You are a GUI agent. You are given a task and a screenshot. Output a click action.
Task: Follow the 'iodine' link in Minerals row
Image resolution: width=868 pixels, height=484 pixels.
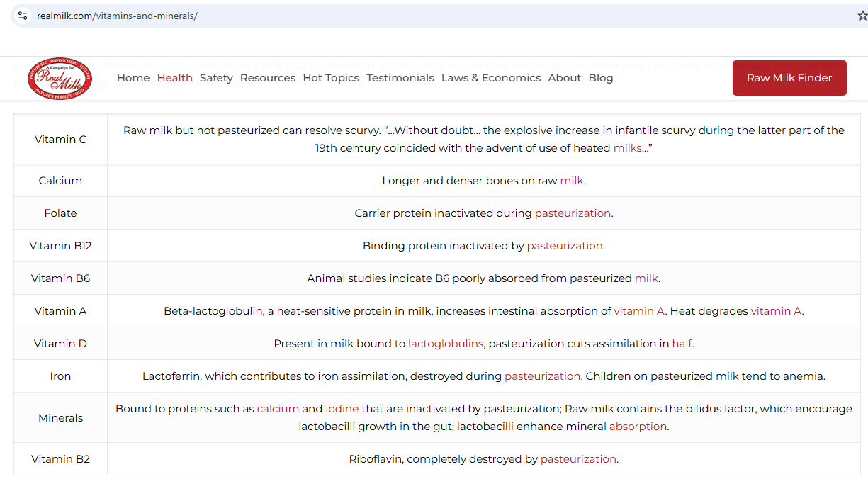[x=342, y=409]
